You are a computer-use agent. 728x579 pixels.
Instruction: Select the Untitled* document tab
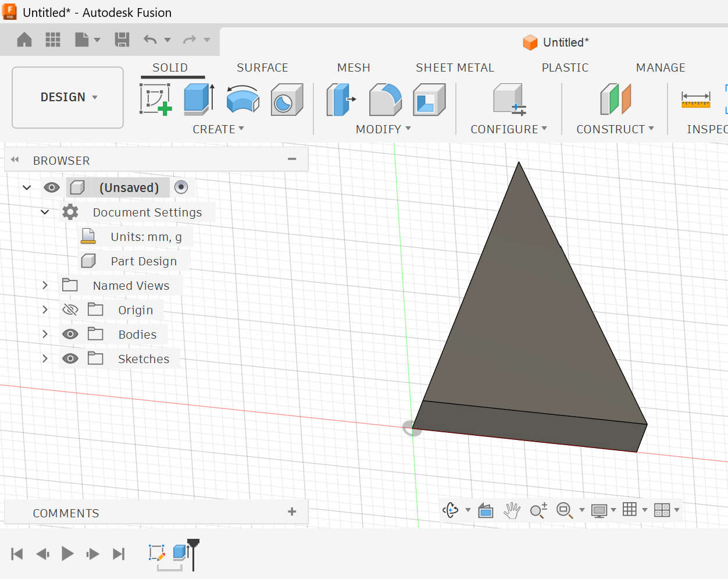click(x=556, y=42)
